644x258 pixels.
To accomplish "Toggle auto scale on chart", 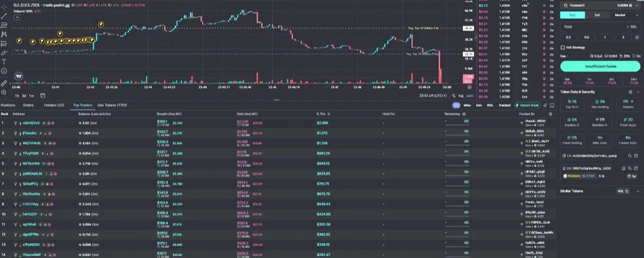I will click(x=470, y=95).
